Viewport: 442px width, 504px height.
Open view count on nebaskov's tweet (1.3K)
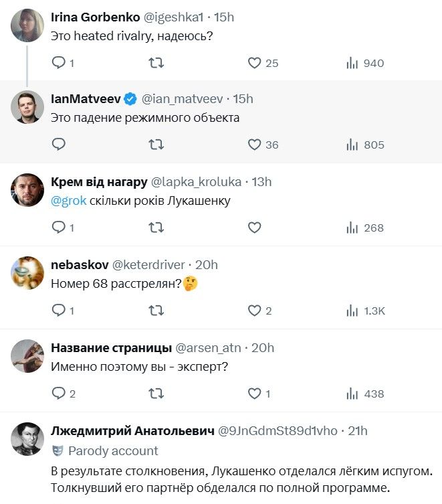point(365,311)
